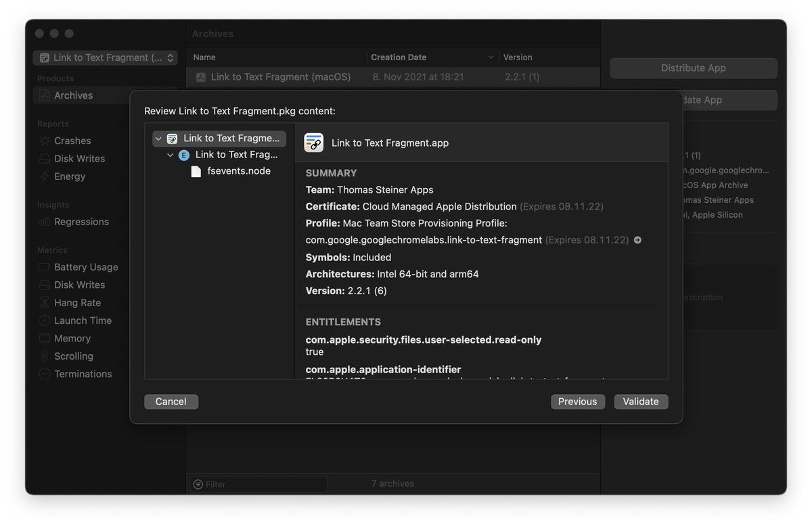Image resolution: width=812 pixels, height=526 pixels.
Task: Click the Archives box icon in sidebar
Action: coord(45,95)
